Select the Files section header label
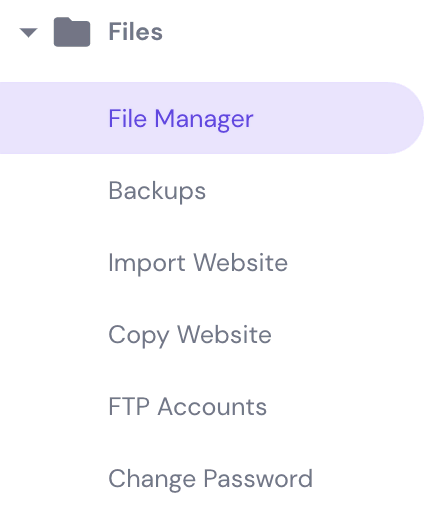The image size is (448, 522). 136,32
